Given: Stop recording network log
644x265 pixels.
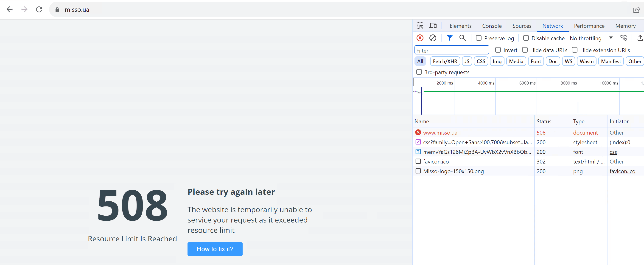Looking at the screenshot, I should (x=420, y=38).
